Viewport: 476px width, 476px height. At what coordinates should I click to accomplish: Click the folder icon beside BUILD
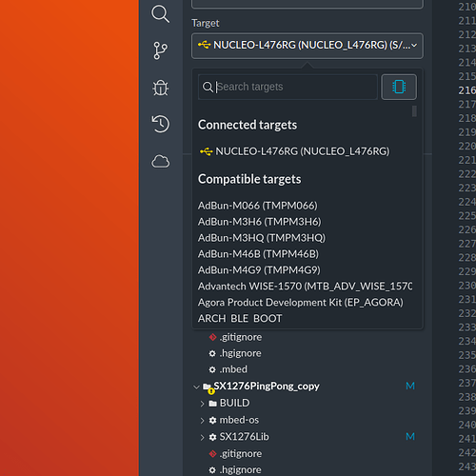212,404
